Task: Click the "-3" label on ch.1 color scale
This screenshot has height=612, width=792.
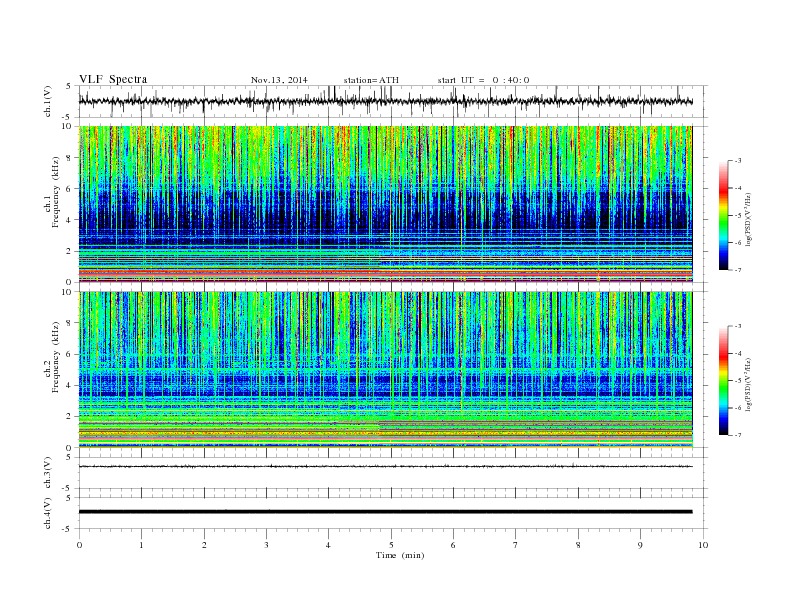Action: [x=738, y=161]
